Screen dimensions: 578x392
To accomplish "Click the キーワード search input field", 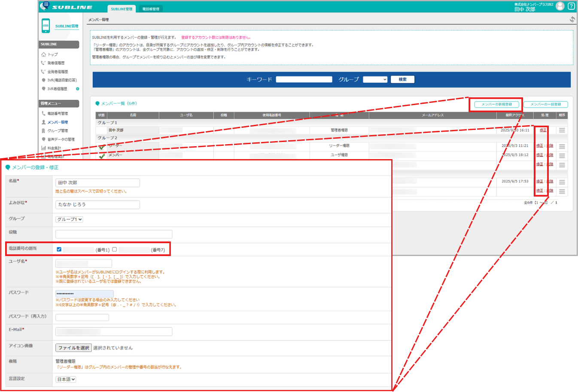I will coord(304,79).
